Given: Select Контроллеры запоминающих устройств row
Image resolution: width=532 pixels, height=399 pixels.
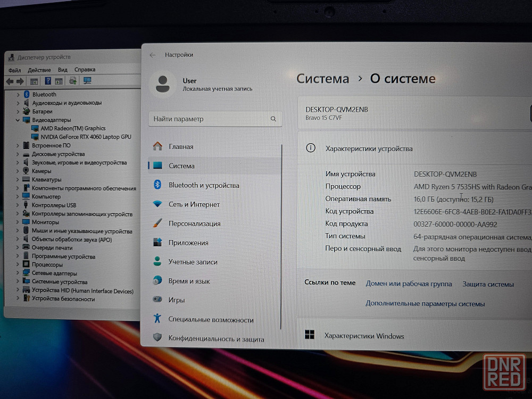Looking at the screenshot, I should 82,214.
